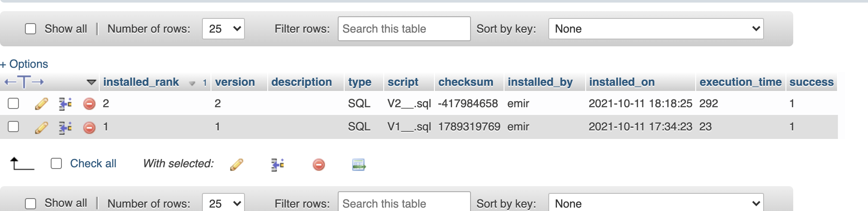Sort by the checksum column header

click(466, 82)
